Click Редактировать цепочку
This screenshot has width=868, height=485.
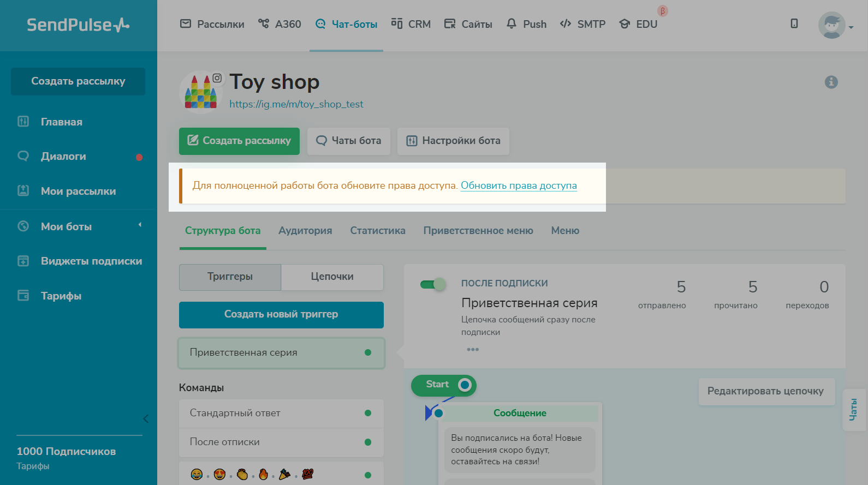coord(766,391)
